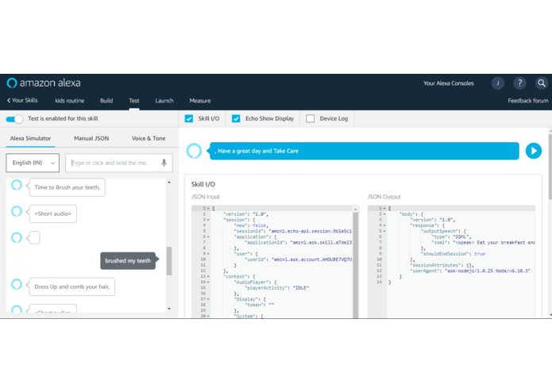Open the kids routine skill tab
The width and height of the screenshot is (552, 392).
pos(70,101)
